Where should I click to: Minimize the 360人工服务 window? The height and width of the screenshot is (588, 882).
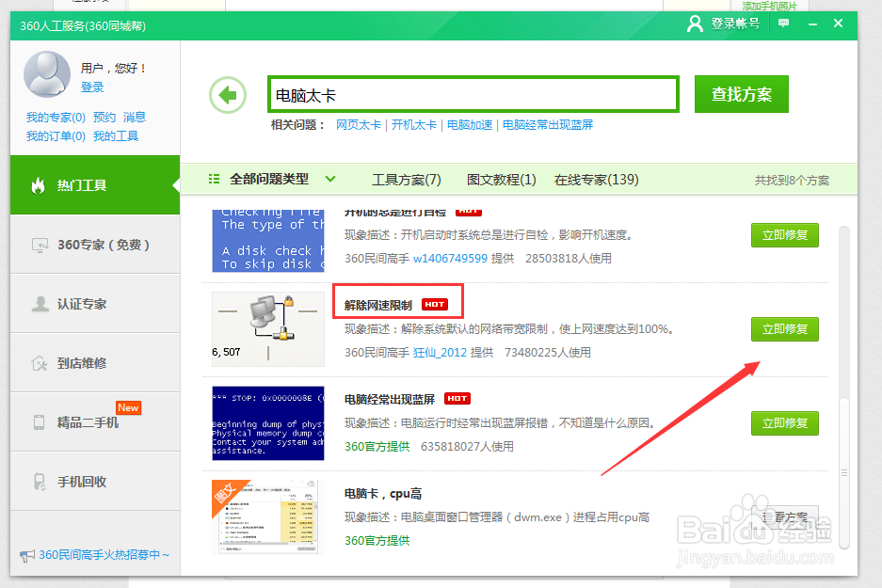[x=812, y=24]
